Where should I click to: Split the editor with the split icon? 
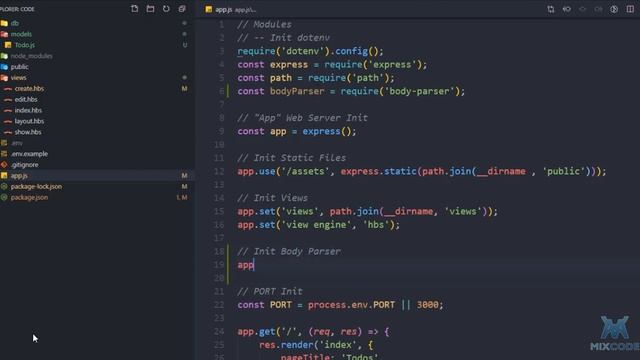(x=630, y=9)
